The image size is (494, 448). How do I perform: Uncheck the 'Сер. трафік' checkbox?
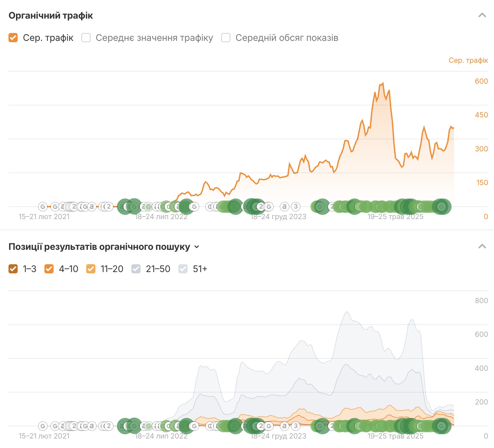pyautogui.click(x=13, y=38)
